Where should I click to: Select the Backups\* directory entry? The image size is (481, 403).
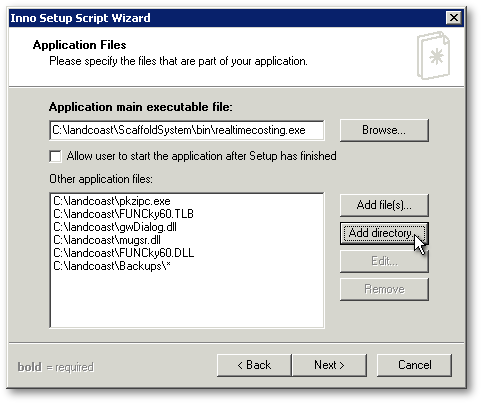[112, 266]
